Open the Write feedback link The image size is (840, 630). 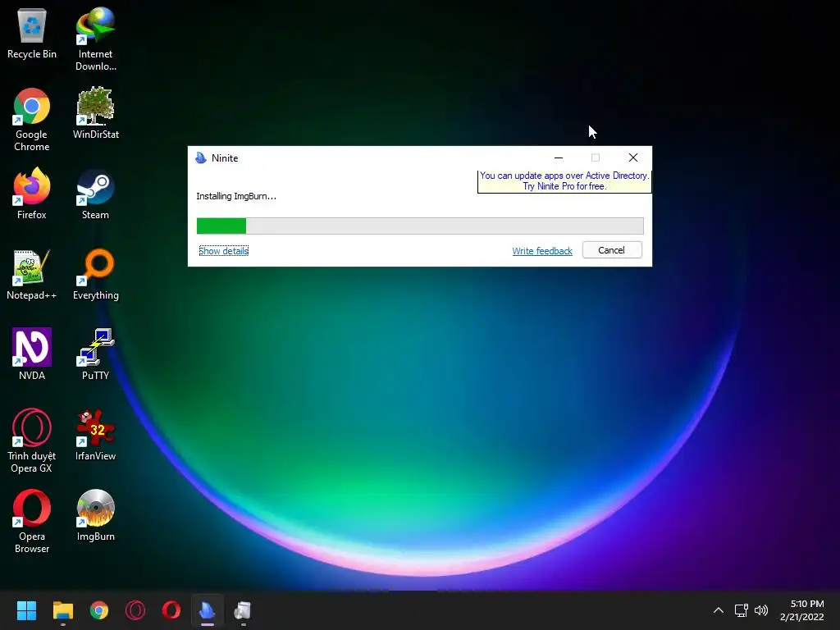pos(542,251)
